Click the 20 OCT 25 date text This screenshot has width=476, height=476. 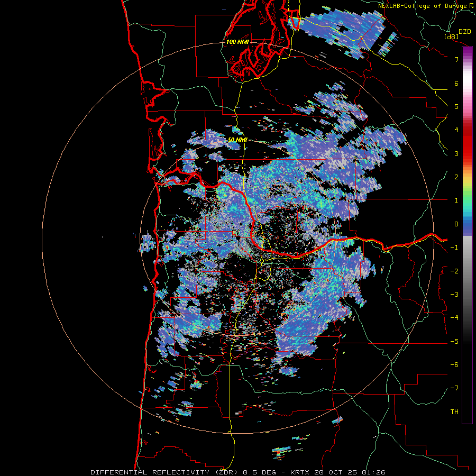click(336, 472)
